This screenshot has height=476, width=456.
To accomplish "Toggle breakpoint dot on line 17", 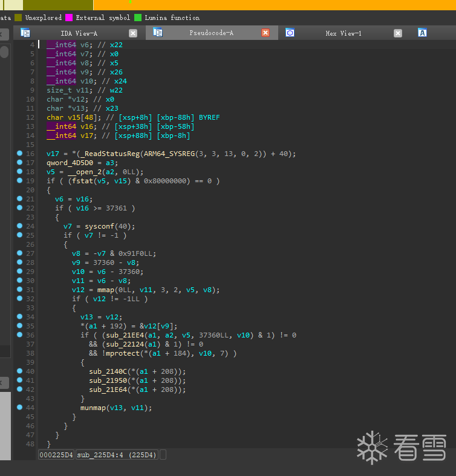I will click(x=20, y=163).
